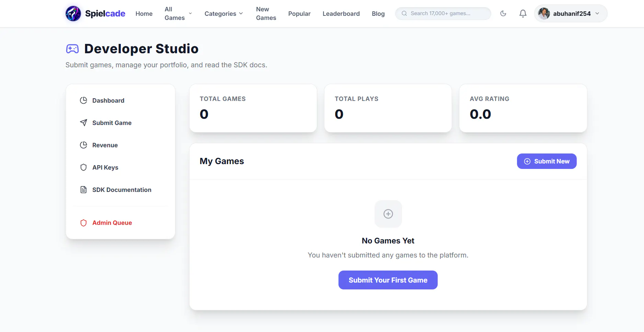Click the AVG RATING stat label
This screenshot has height=332, width=644.
490,99
